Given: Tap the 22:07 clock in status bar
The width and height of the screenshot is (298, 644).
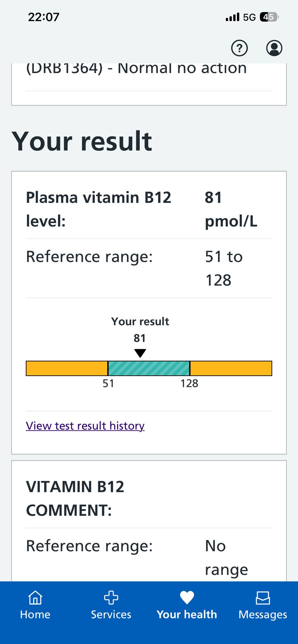Looking at the screenshot, I should coord(44,17).
